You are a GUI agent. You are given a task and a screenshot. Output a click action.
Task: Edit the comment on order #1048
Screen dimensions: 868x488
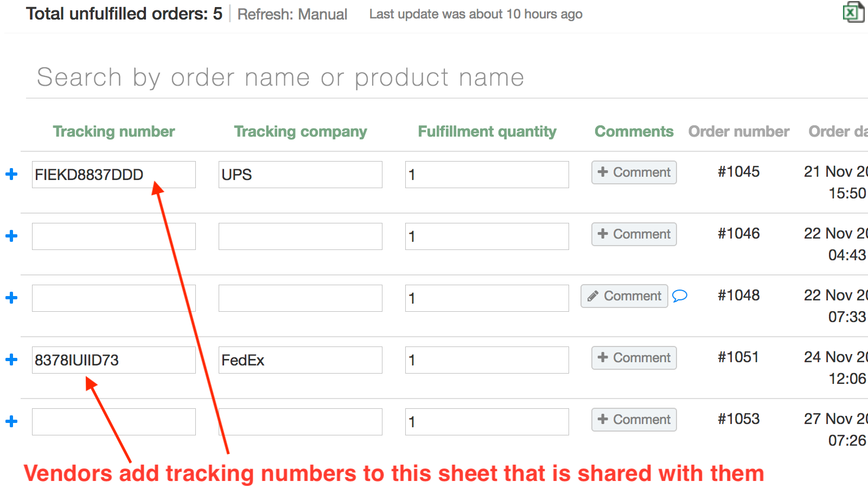pos(624,296)
